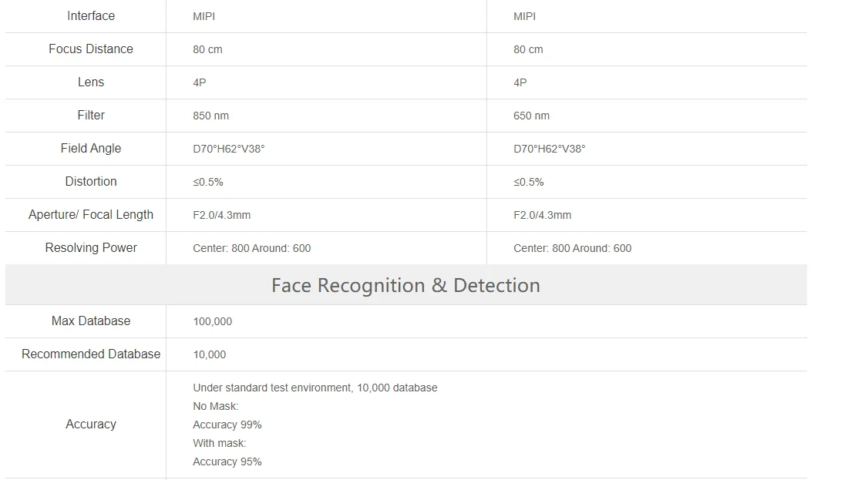Click the Distortion row label

point(91,182)
